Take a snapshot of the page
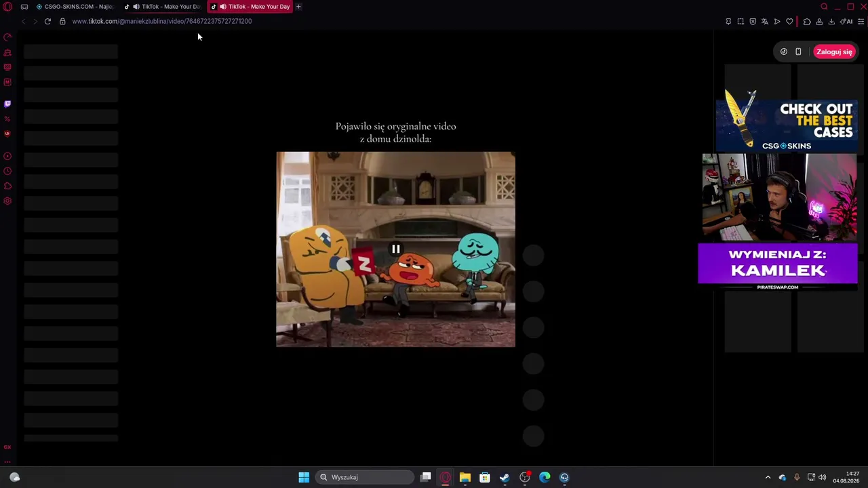 (x=741, y=22)
